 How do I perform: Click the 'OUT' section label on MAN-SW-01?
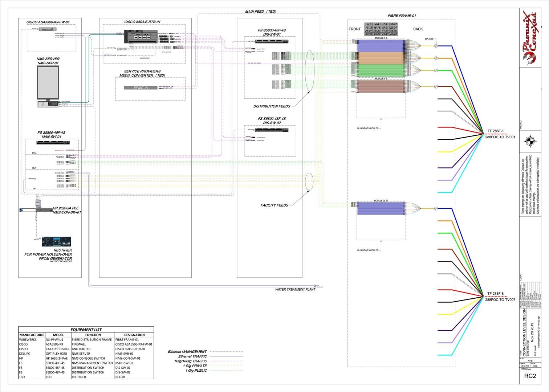pyautogui.click(x=34, y=168)
